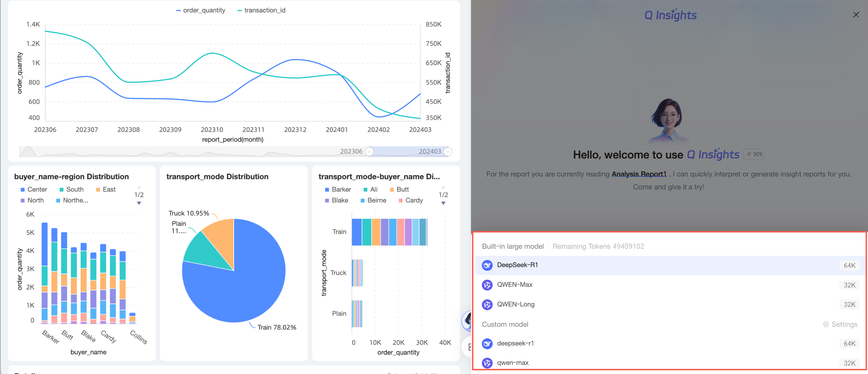Select DeepSeek-R1 built-in model icon
The image size is (868, 374).
(x=487, y=265)
